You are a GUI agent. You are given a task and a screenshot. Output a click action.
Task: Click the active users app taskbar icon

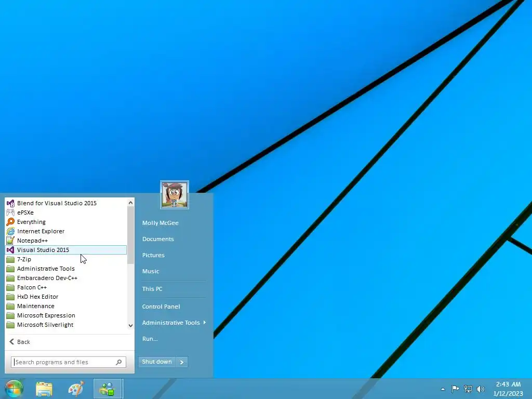(107, 389)
